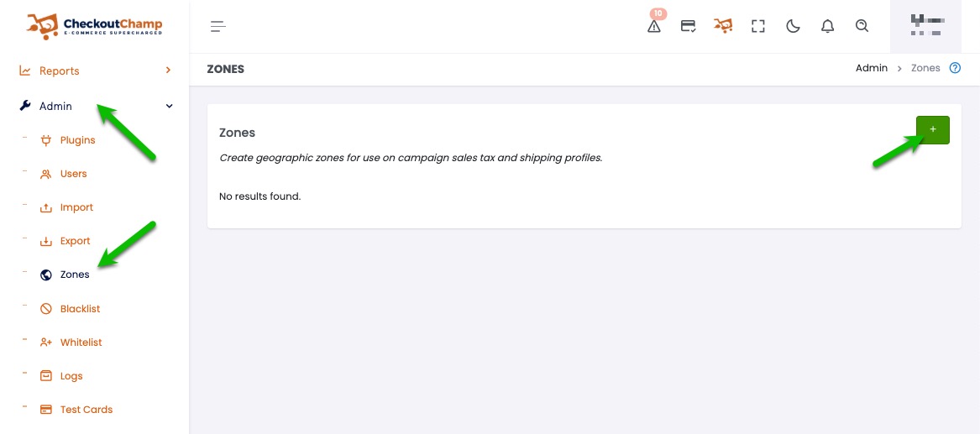Click the alerts warning triangle icon

tap(654, 26)
